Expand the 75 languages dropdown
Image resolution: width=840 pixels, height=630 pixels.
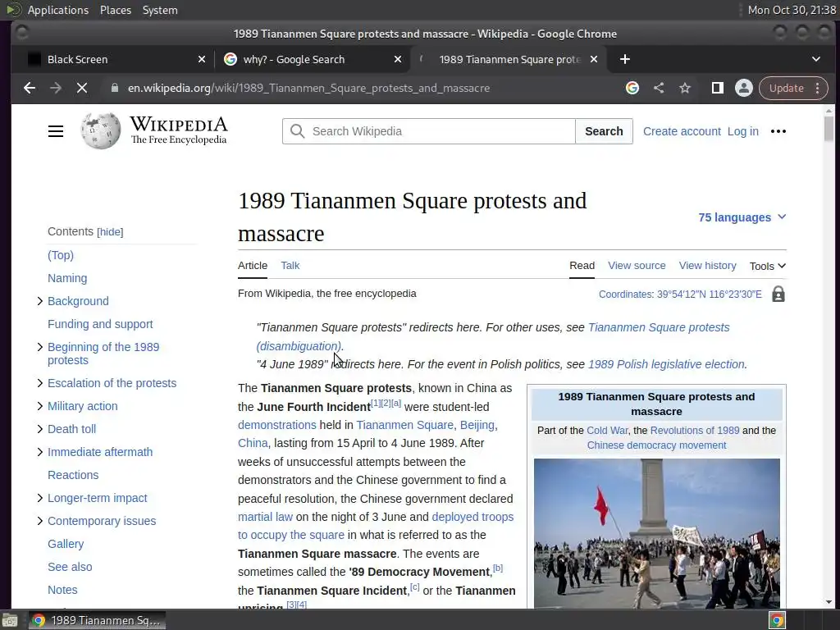tap(742, 217)
